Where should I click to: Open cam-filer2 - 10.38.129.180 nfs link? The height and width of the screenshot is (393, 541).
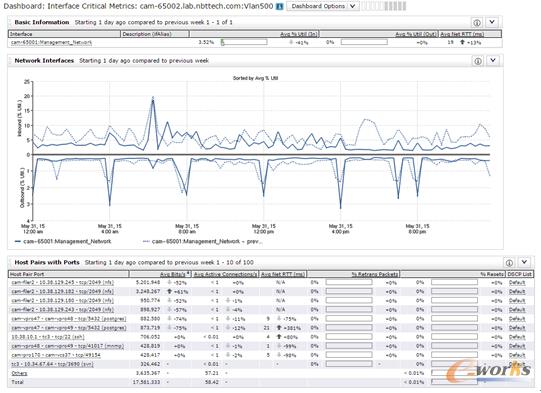pos(62,301)
